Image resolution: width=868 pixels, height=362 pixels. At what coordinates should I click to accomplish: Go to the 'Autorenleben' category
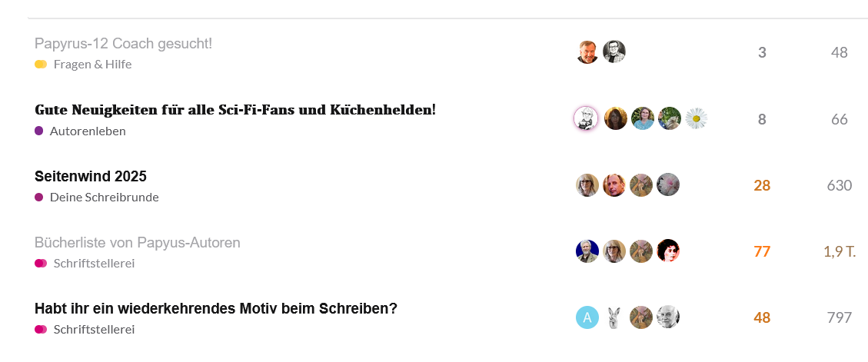[88, 131]
